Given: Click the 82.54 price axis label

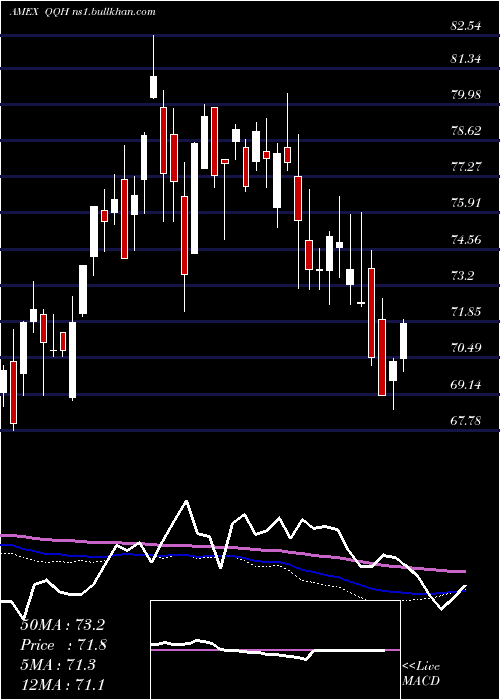Looking at the screenshot, I should [466, 26].
